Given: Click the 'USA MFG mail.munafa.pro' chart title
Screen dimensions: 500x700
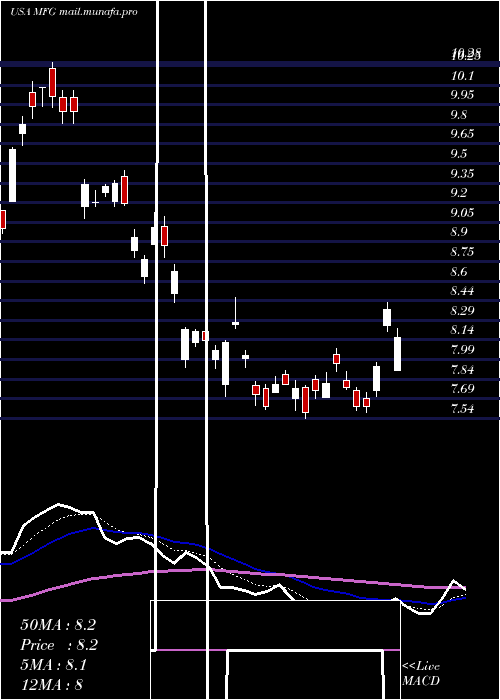Looking at the screenshot, I should pyautogui.click(x=74, y=12).
